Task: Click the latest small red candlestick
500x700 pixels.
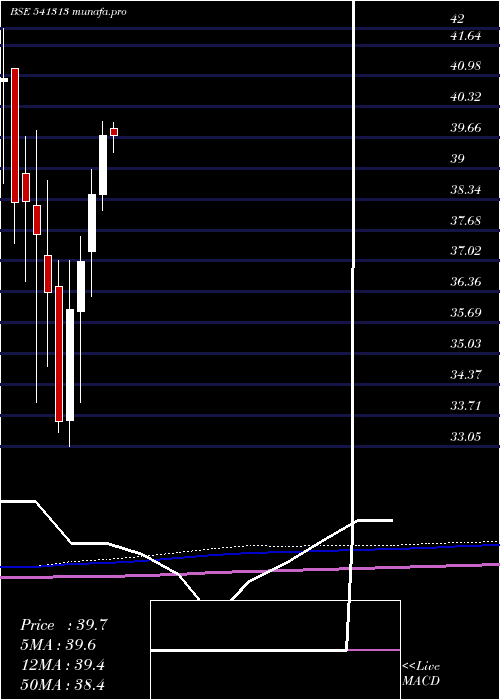Action: tap(114, 132)
